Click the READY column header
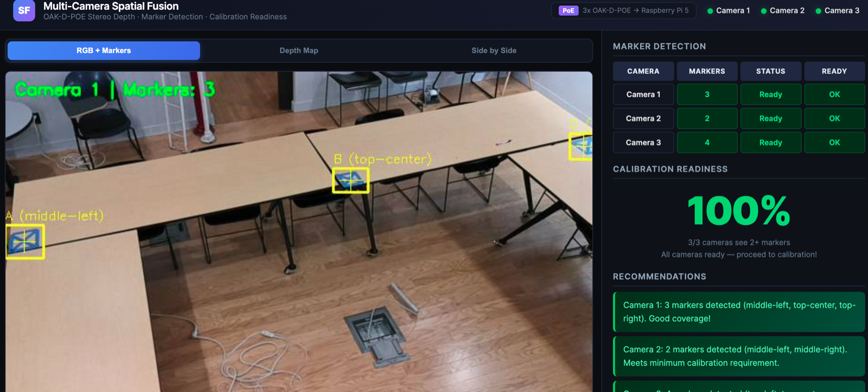Screen dimensions: 868x392 (834, 71)
